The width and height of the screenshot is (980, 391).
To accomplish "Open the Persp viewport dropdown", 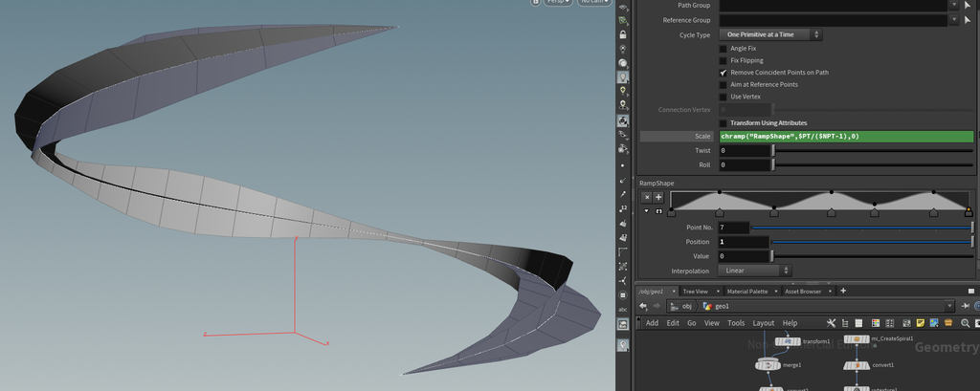I will 558,3.
